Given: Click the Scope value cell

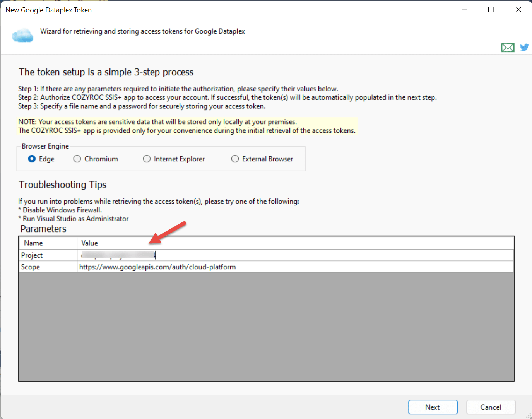Looking at the screenshot, I should 296,267.
